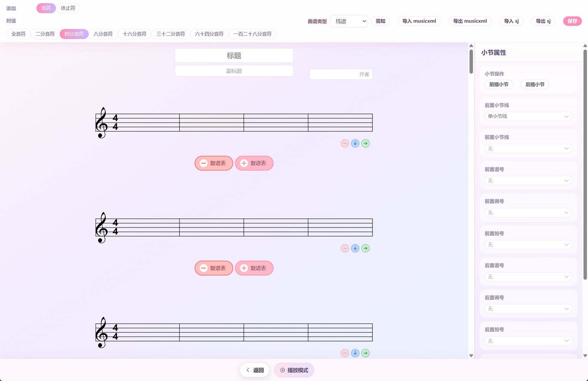
Task: Open the 后置小节线 单小节线 dropdown
Action: [x=528, y=116]
